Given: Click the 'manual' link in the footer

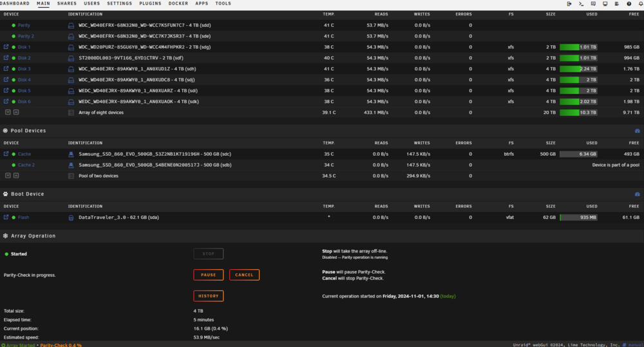Looking at the screenshot, I should [x=636, y=345].
